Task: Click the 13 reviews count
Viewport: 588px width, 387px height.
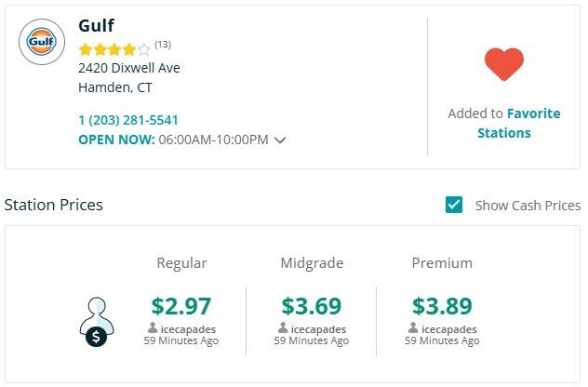Action: 163,45
